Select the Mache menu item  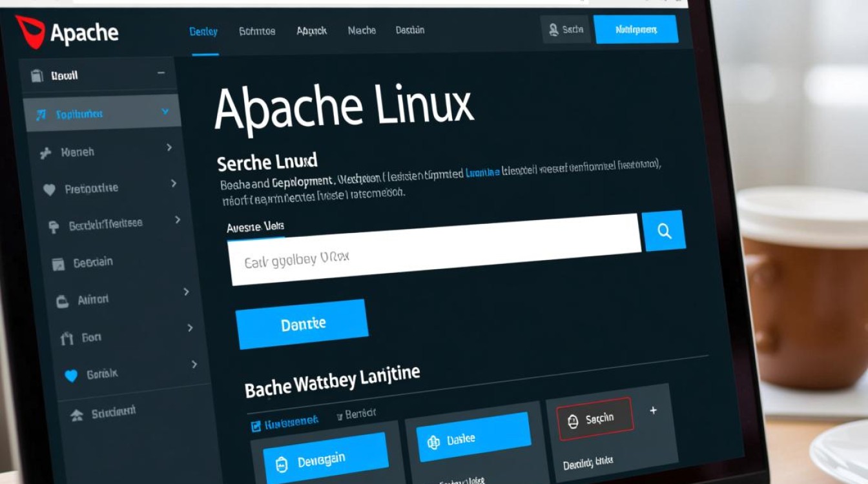361,30
